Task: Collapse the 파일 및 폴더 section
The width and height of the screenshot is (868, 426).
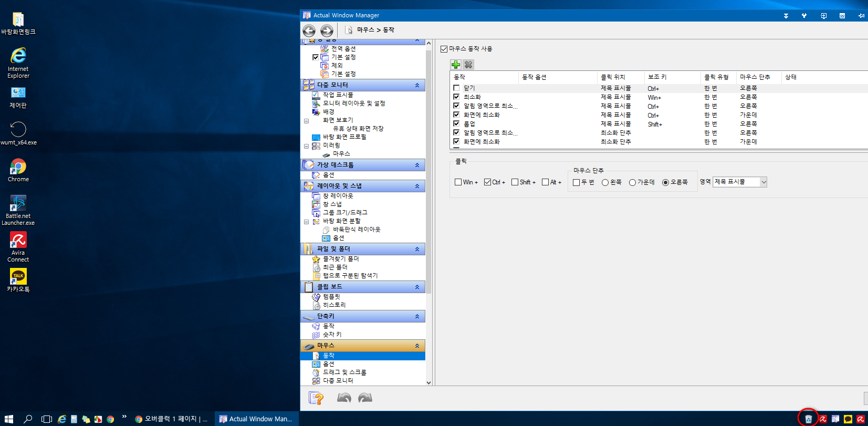Action: pos(417,249)
